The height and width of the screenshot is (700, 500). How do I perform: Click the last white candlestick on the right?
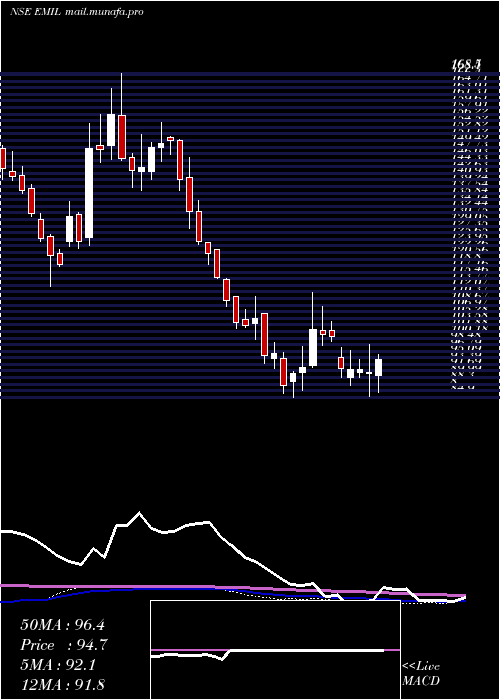(379, 367)
